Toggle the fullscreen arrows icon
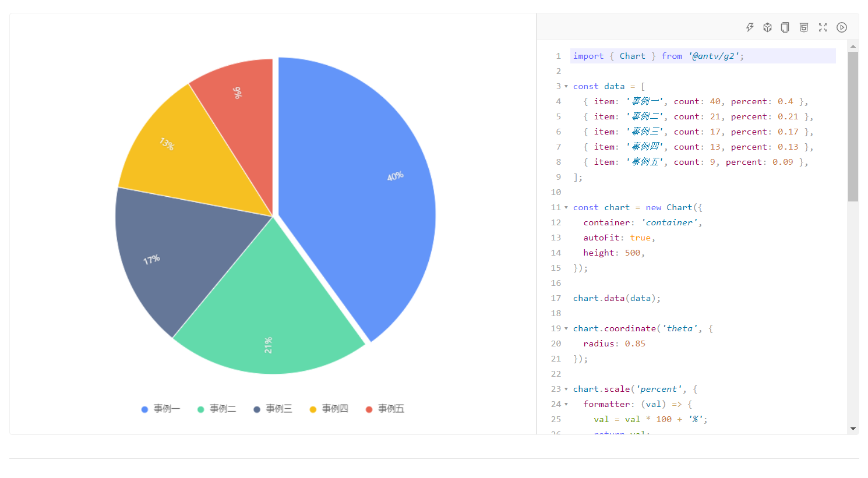This screenshot has width=868, height=478. coord(823,27)
